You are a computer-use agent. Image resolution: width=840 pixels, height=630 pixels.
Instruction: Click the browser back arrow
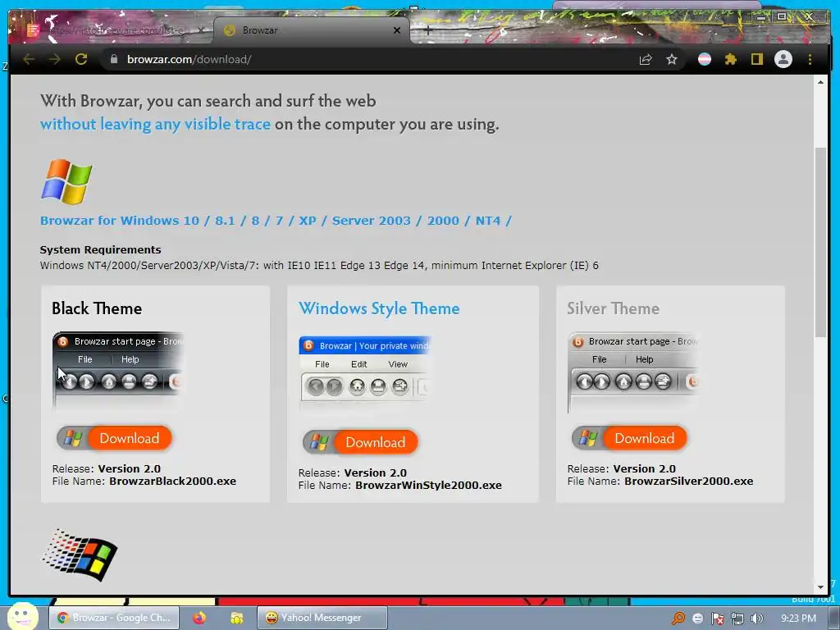[x=29, y=59]
